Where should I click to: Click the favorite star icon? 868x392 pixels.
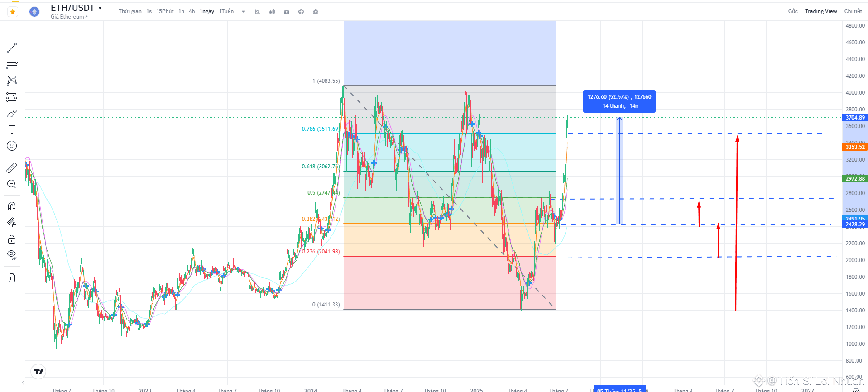coord(13,12)
